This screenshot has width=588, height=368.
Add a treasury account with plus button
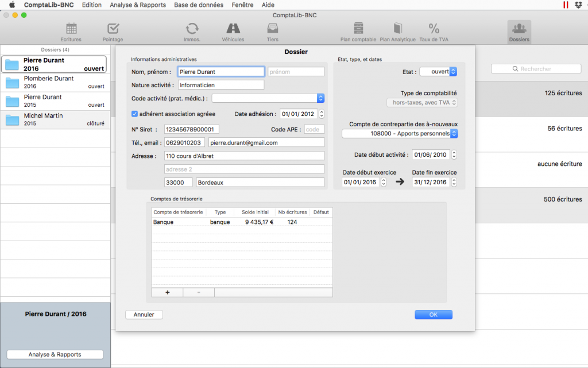167,292
